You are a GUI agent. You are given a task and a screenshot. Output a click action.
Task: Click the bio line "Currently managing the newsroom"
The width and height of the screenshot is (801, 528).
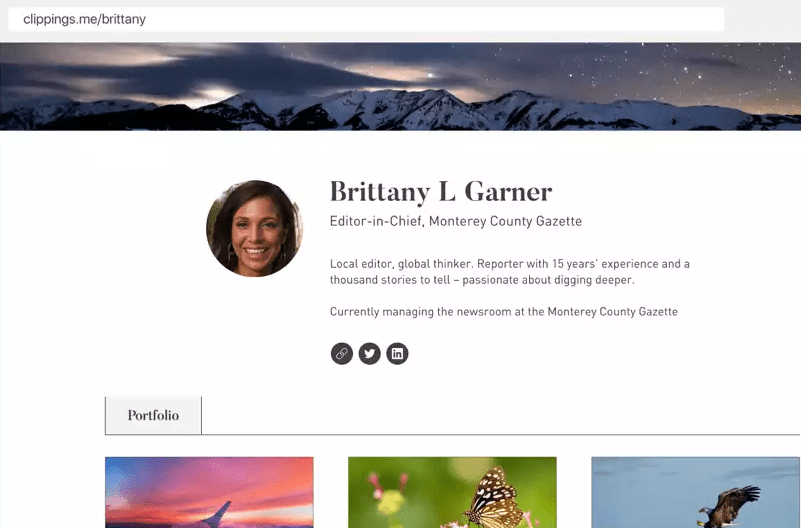point(504,311)
